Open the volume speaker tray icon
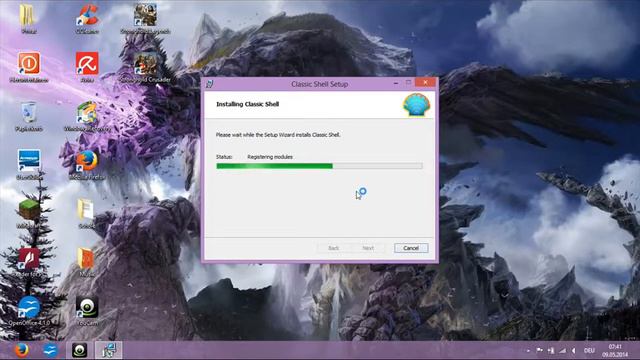The height and width of the screenshot is (360, 640). pos(574,350)
